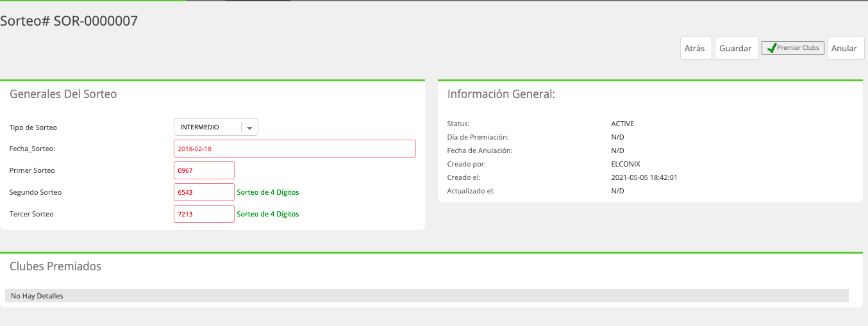868x326 pixels.
Task: Click the hint text beside Tercer Sorteo
Action: point(268,214)
